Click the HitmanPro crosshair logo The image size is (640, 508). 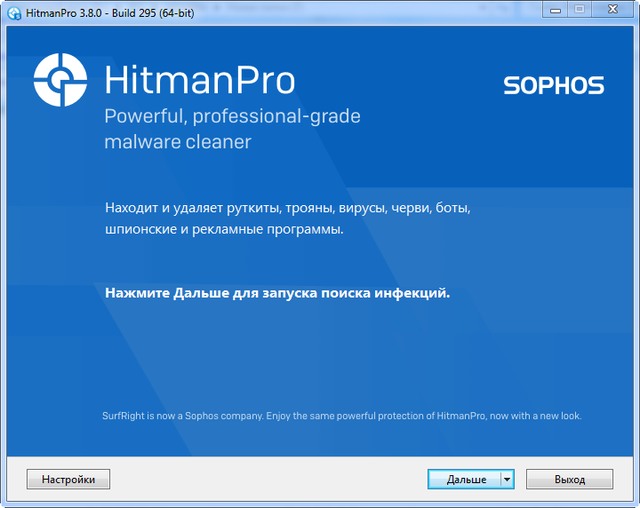[60, 80]
